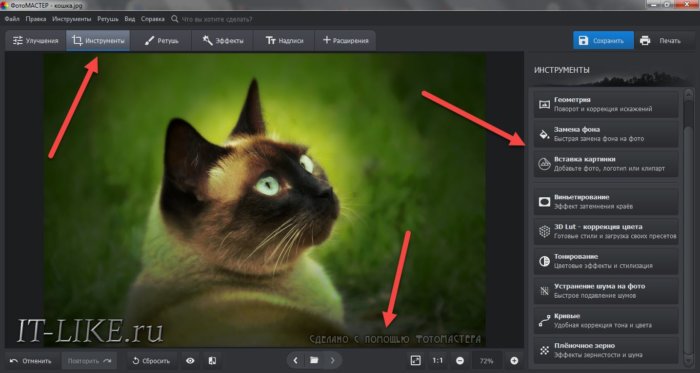Click the Сохранить button

coord(603,41)
